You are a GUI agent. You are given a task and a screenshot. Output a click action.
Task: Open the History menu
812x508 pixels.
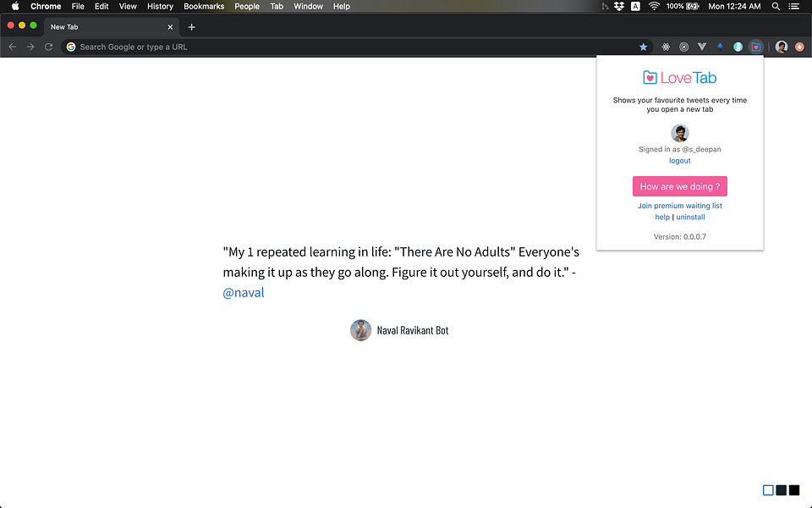(160, 6)
